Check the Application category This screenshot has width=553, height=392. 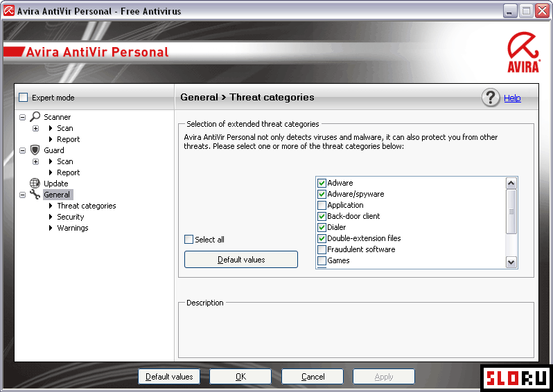tap(322, 205)
